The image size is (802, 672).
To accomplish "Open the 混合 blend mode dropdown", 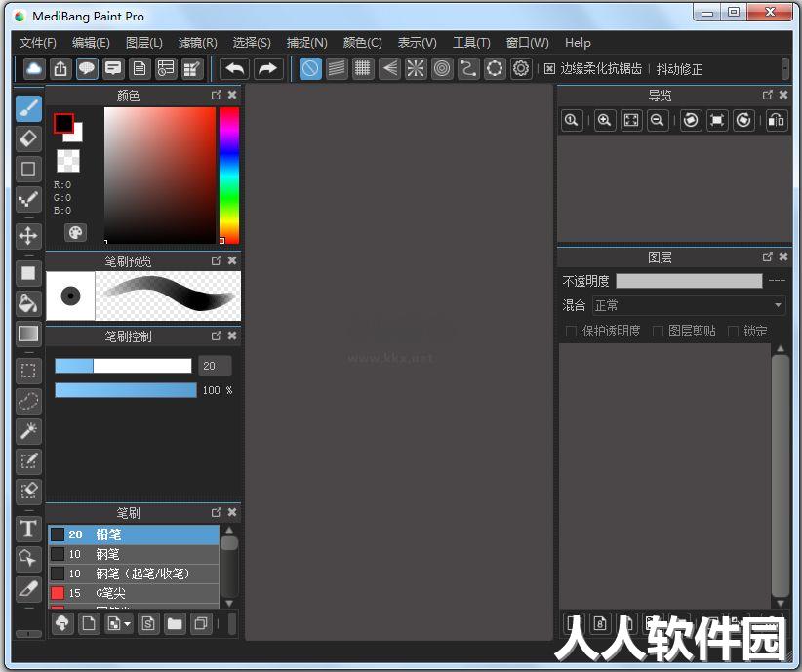I will click(x=689, y=306).
